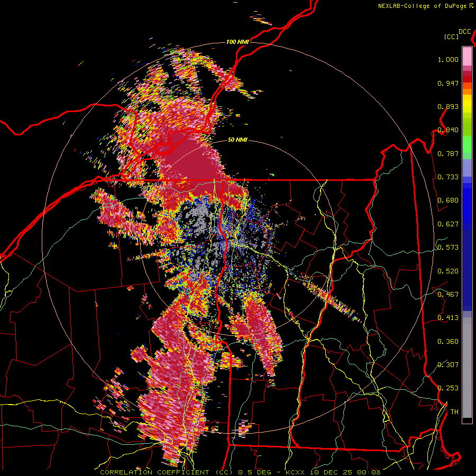Image resolution: width=476 pixels, height=476 pixels.
Task: Click the 0.947 color scale value
Action: pos(448,83)
